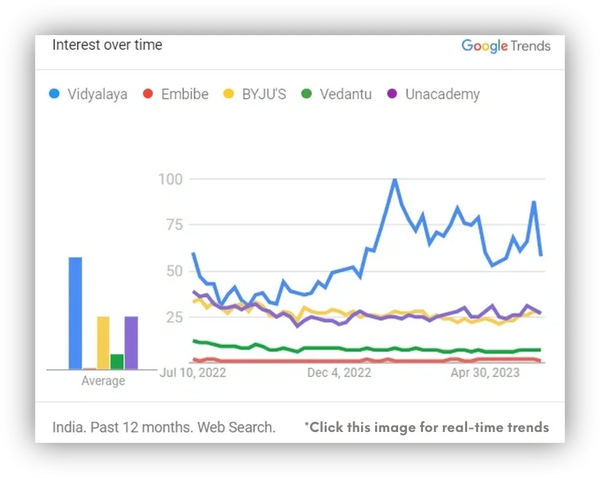
Task: Open the Google Trends logo
Action: point(506,46)
